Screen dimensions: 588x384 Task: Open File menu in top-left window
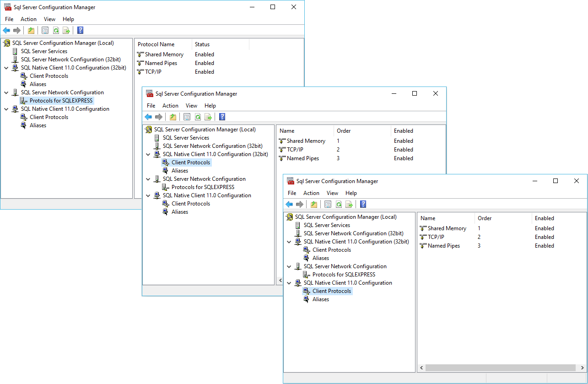coord(9,19)
